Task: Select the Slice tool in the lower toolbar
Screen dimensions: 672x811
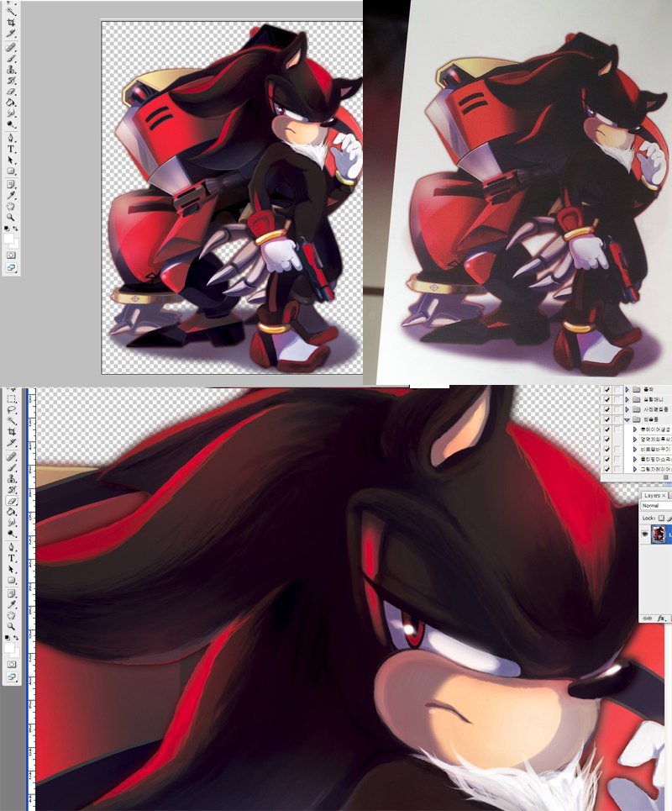Action: 11,443
